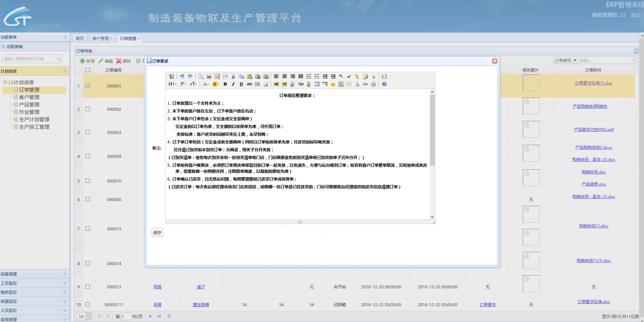644x322 pixels.
Task: Click the print icon in editor toolbar
Action: click(209, 76)
